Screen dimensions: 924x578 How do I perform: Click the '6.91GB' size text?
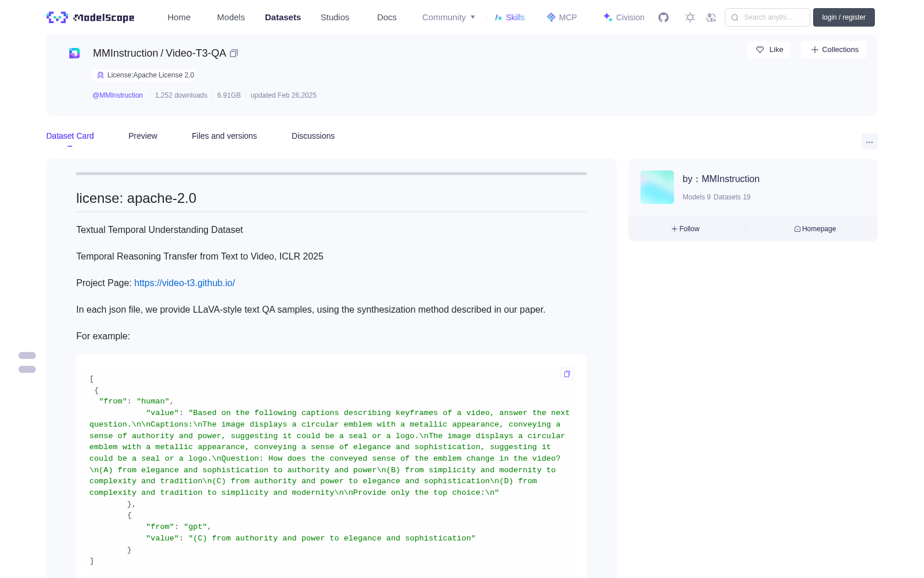point(229,95)
